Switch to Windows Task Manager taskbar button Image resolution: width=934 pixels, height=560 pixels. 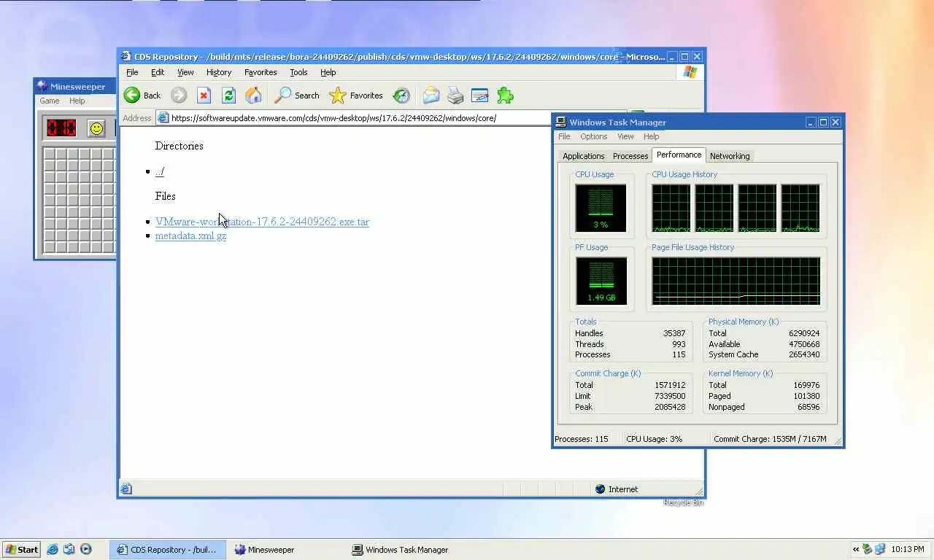tap(403, 550)
